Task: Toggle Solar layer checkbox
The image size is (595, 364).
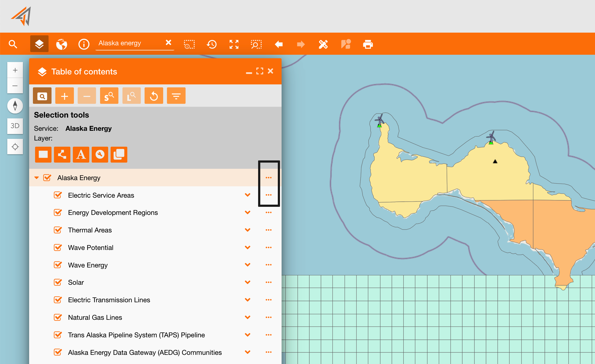Action: click(58, 282)
